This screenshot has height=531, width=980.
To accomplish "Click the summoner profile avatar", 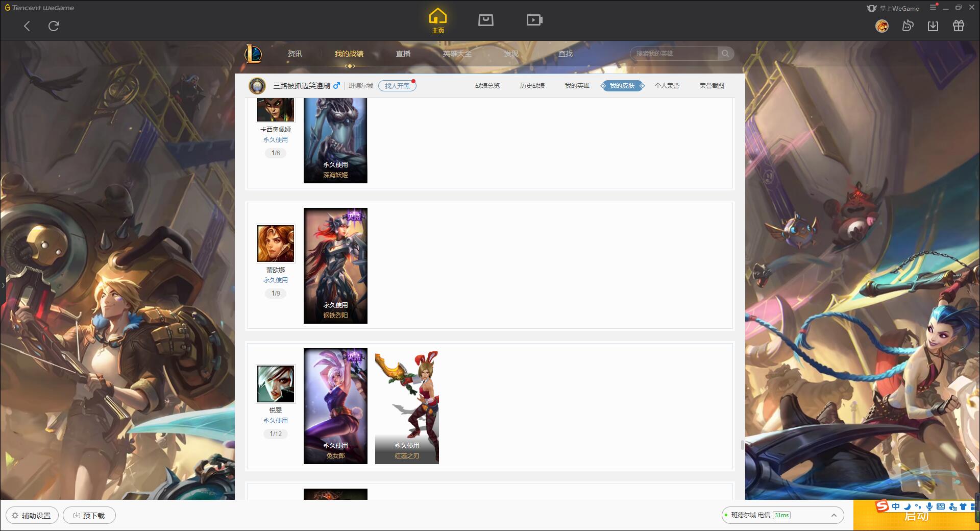I will click(x=257, y=86).
